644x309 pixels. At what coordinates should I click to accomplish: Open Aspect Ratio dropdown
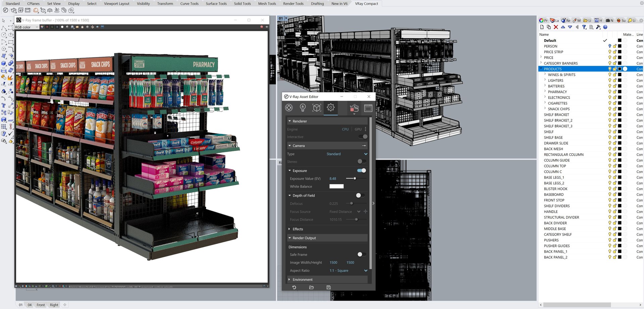(x=348, y=271)
